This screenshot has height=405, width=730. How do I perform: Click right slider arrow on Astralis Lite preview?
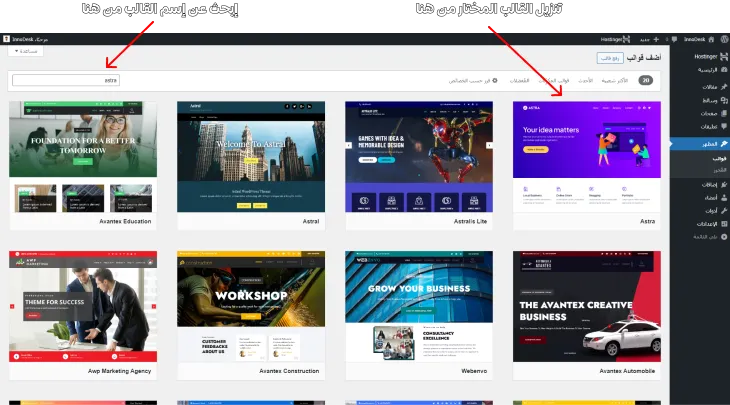pos(489,145)
